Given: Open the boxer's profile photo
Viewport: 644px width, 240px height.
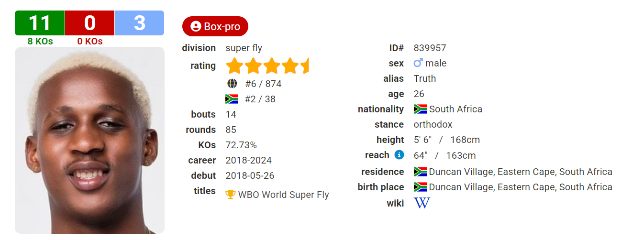Looking at the screenshot, I should (x=89, y=140).
